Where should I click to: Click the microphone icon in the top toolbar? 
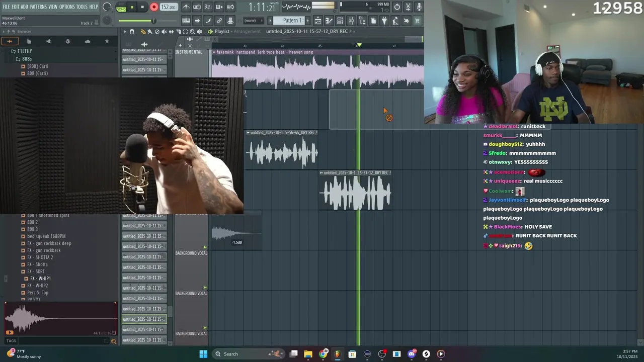click(419, 7)
